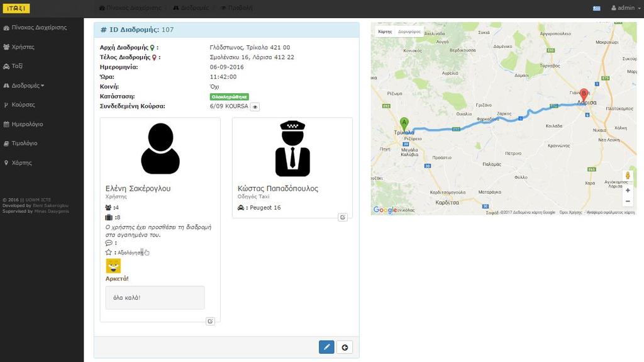Zoom in the map with plus button
Screen dimensions: 644x362
(628, 191)
